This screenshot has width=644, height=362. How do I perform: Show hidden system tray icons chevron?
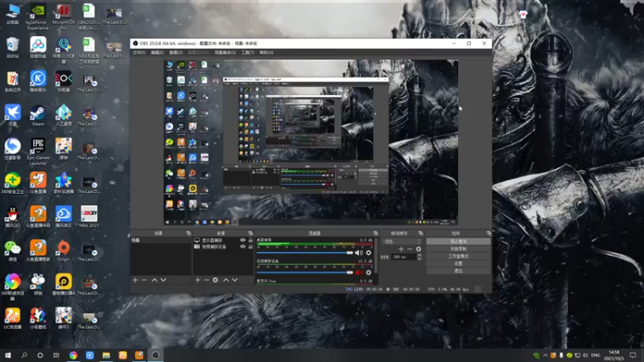tap(545, 356)
